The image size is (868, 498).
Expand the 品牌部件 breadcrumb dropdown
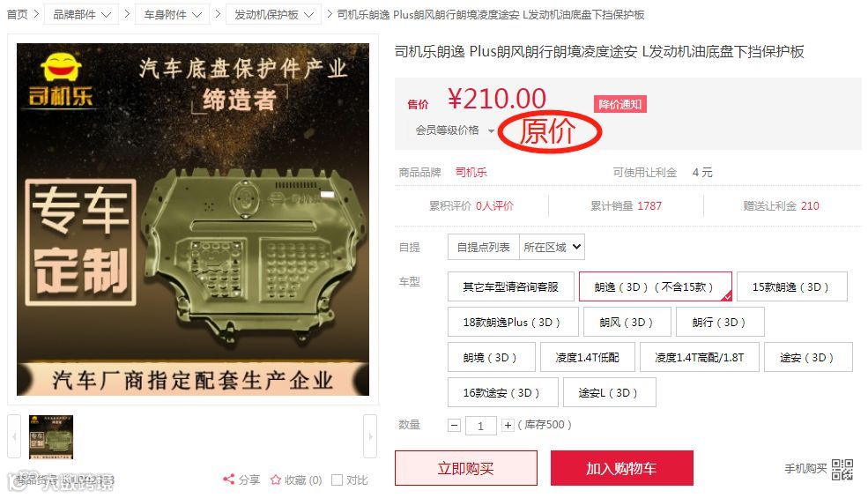(x=82, y=14)
